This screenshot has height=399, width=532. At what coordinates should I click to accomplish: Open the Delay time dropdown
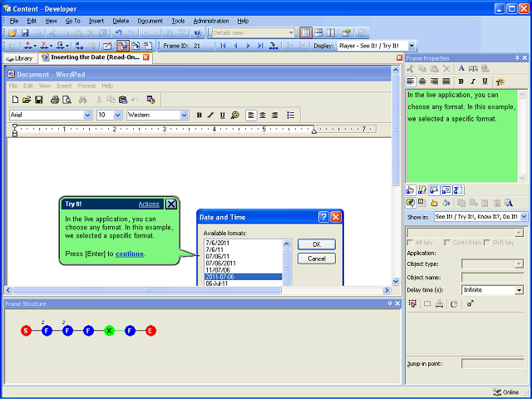519,290
